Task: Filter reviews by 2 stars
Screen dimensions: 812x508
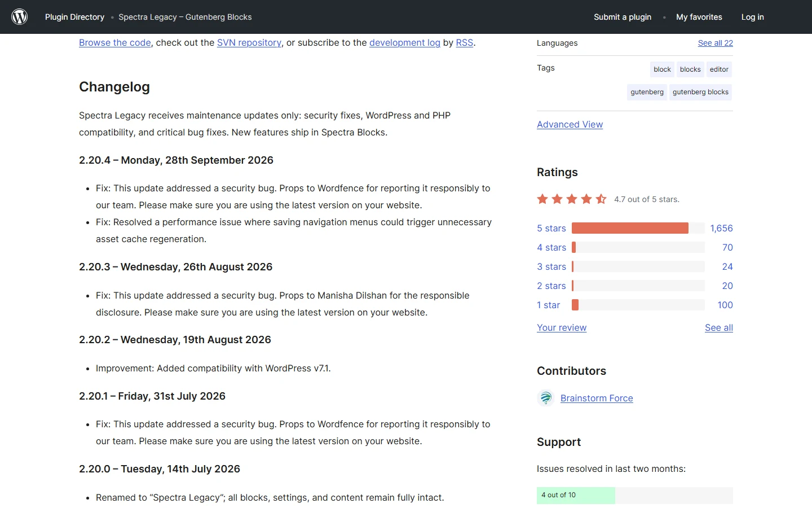Action: pyautogui.click(x=551, y=286)
